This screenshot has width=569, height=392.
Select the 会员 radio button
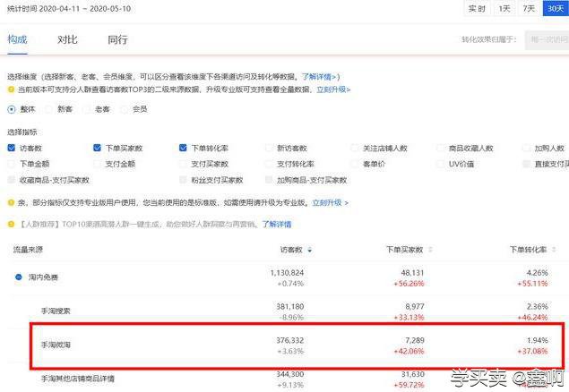(124, 109)
